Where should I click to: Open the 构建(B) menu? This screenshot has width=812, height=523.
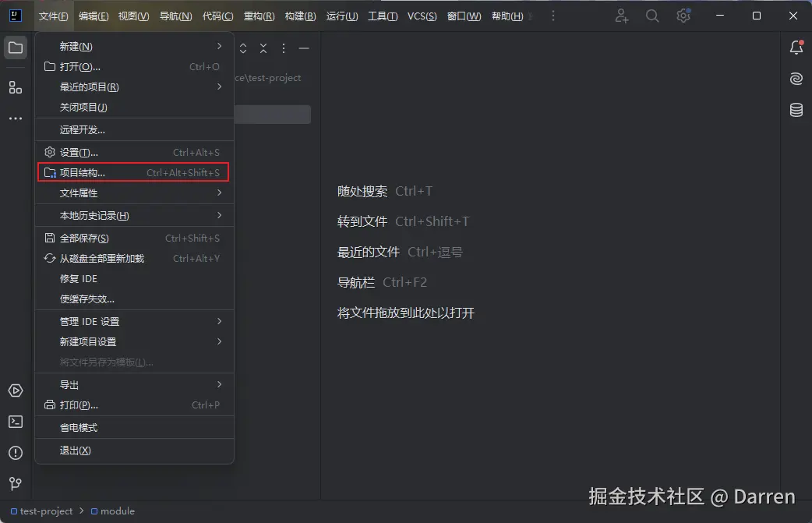pyautogui.click(x=300, y=16)
